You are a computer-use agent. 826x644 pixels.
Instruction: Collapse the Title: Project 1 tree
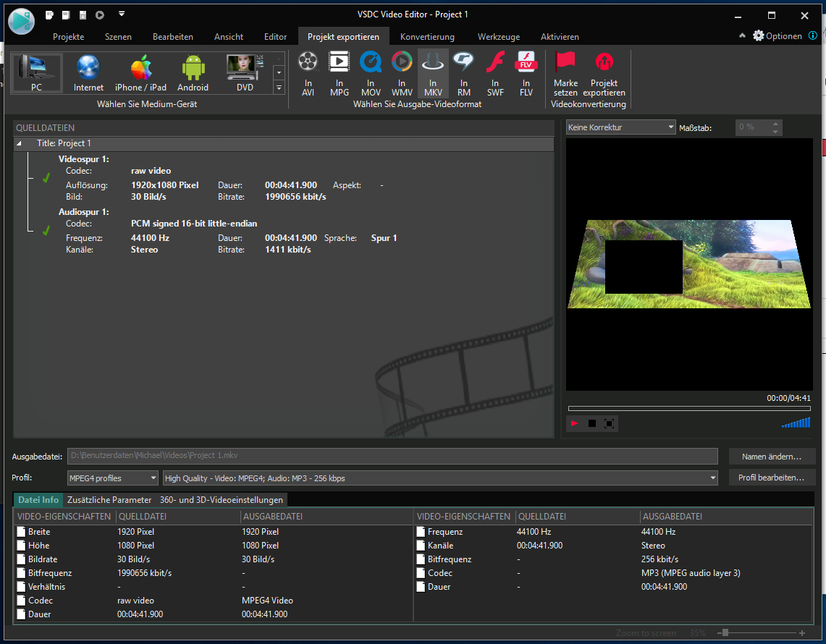click(20, 144)
